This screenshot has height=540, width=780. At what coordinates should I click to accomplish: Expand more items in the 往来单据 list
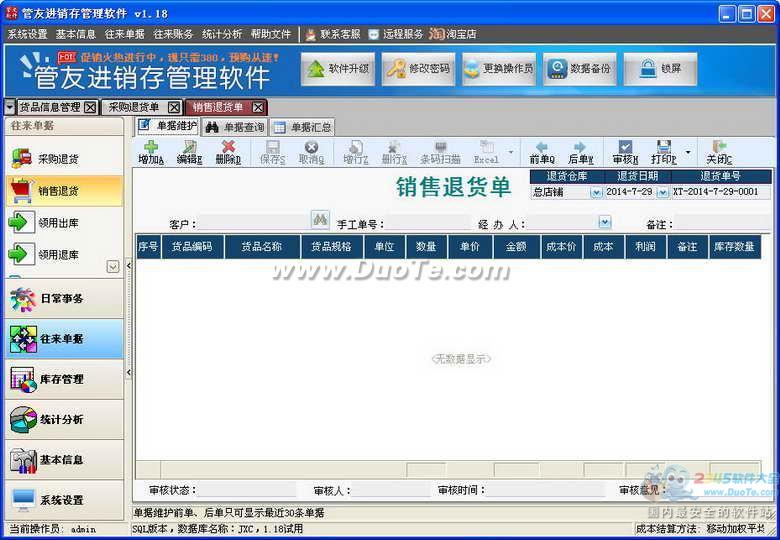[113, 267]
